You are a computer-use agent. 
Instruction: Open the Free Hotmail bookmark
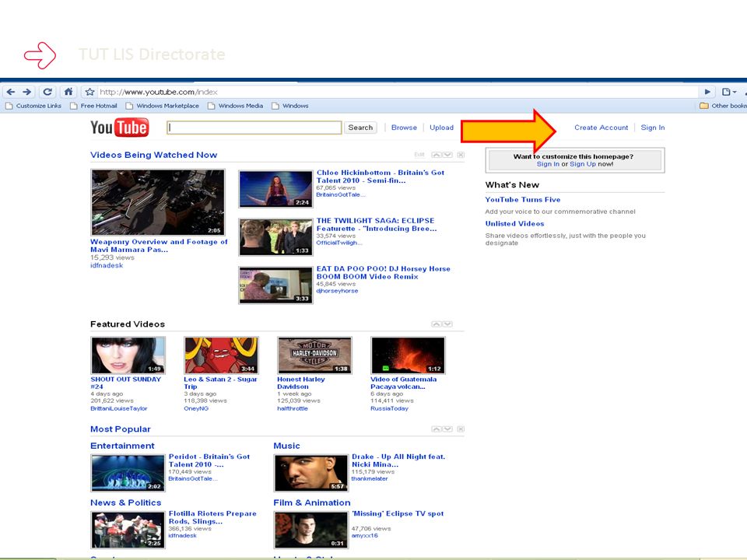pyautogui.click(x=93, y=106)
